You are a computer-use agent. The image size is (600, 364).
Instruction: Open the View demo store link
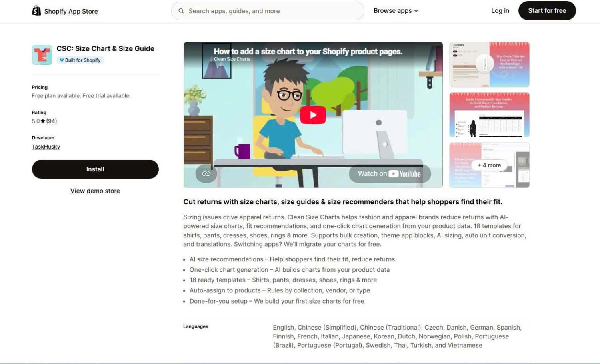tap(95, 191)
